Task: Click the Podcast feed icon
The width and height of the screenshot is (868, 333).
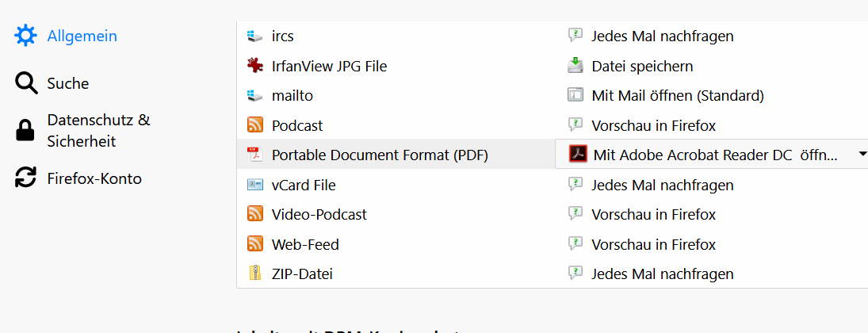Action: click(255, 125)
